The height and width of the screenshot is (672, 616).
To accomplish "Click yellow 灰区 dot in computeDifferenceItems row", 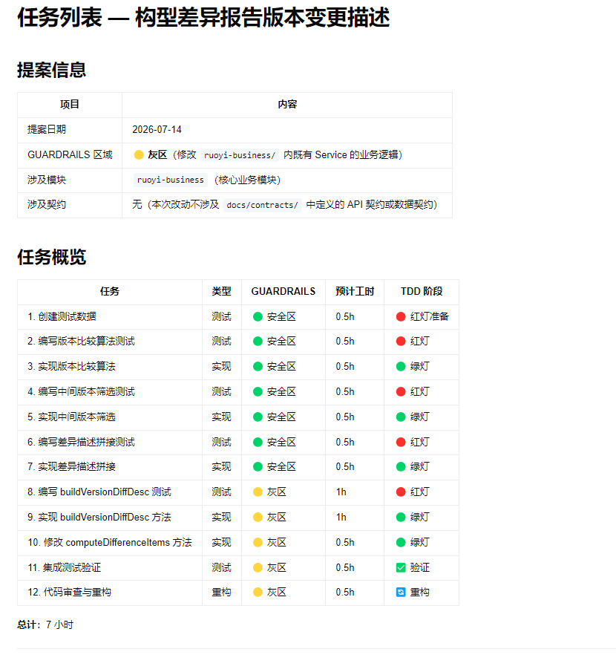I will point(258,543).
